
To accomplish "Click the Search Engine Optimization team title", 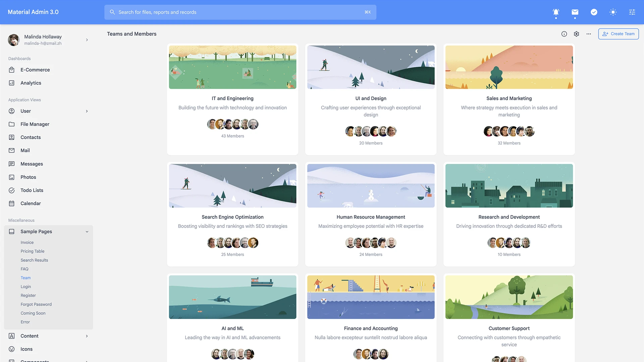I will [233, 217].
